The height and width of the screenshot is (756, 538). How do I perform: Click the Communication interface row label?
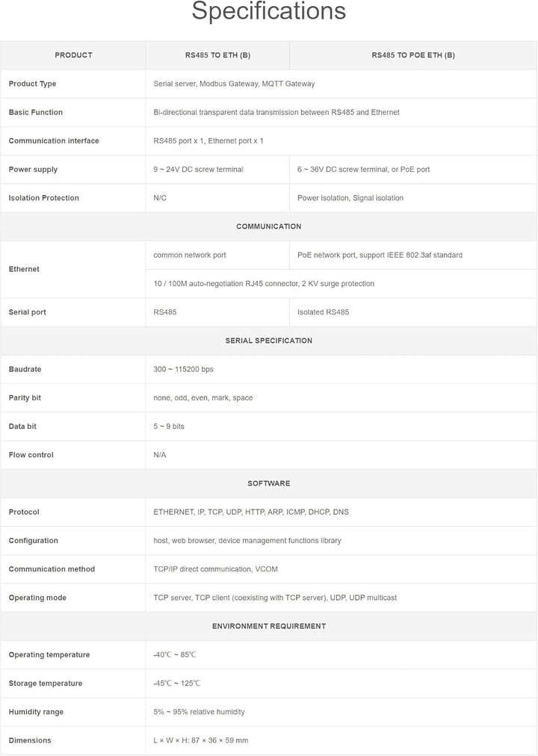pos(54,140)
